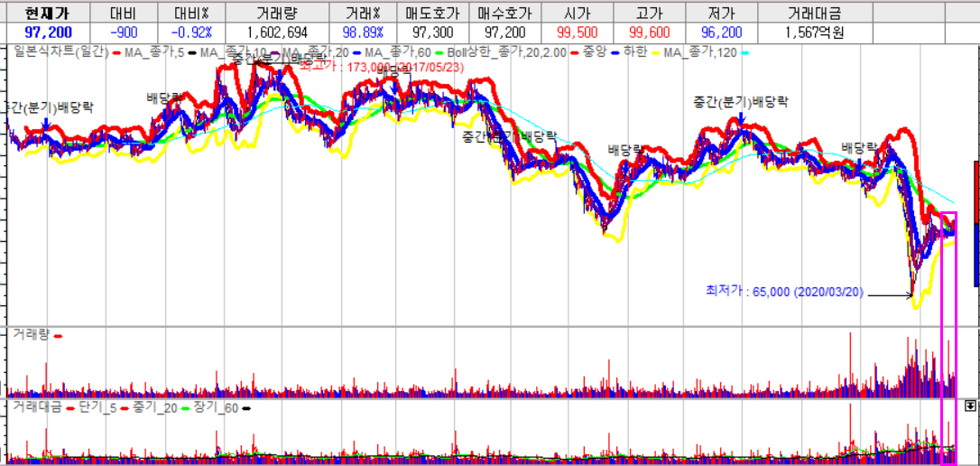Click the 저가 column header
The height and width of the screenshot is (466, 980).
(x=721, y=13)
